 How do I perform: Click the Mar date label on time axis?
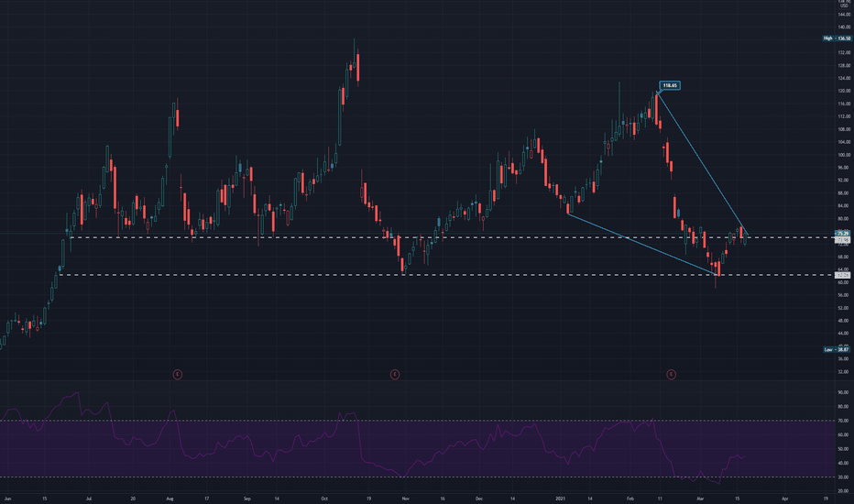[x=700, y=499]
